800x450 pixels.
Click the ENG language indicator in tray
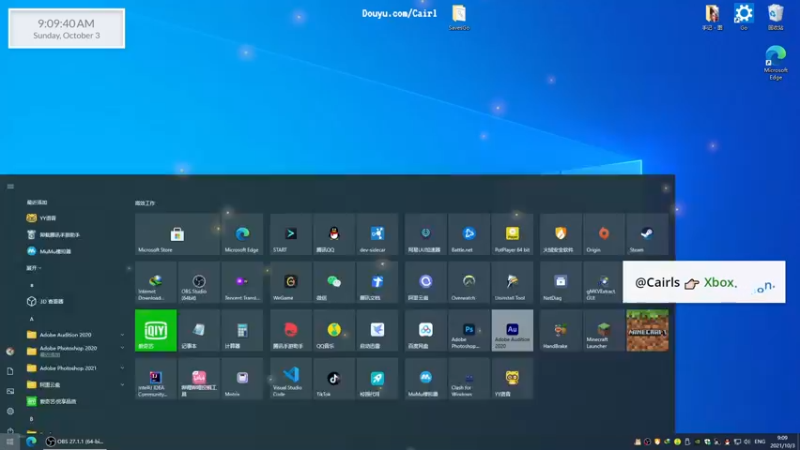(760, 442)
